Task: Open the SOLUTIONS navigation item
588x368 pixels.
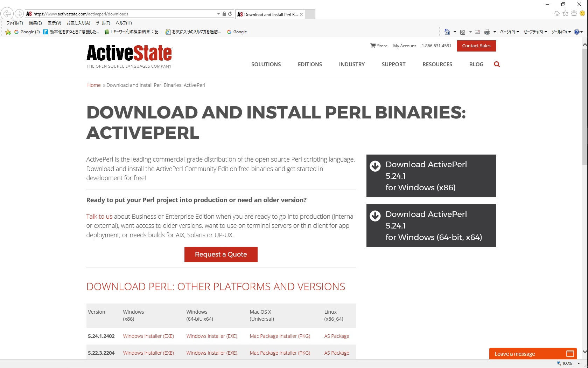Action: tap(266, 64)
